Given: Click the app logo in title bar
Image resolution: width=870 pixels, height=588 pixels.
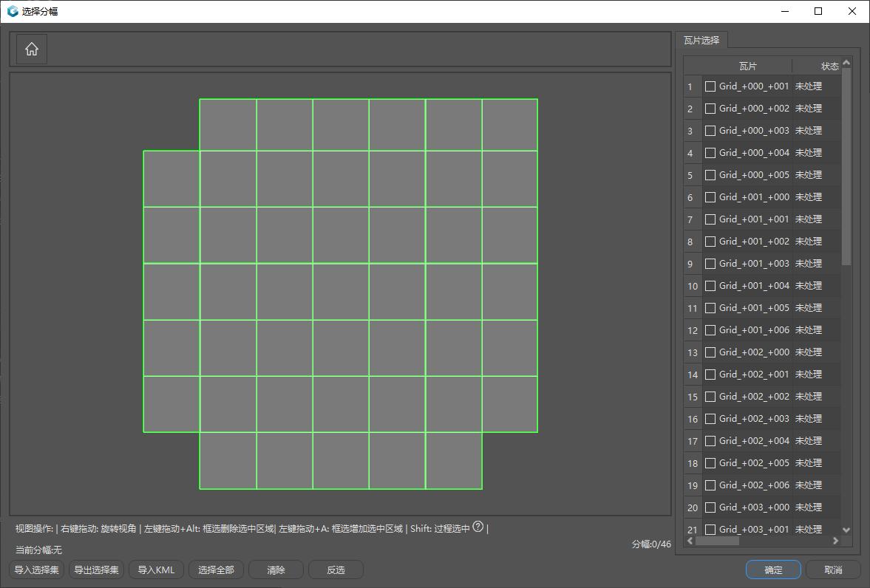Looking at the screenshot, I should pyautogui.click(x=13, y=11).
